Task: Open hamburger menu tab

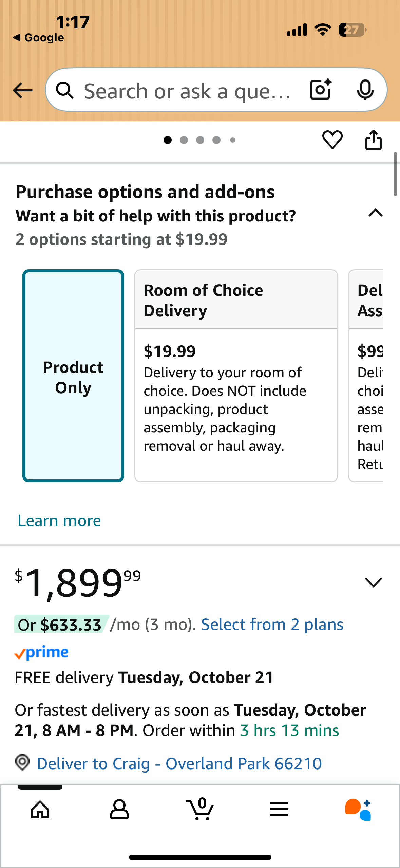Action: click(279, 809)
